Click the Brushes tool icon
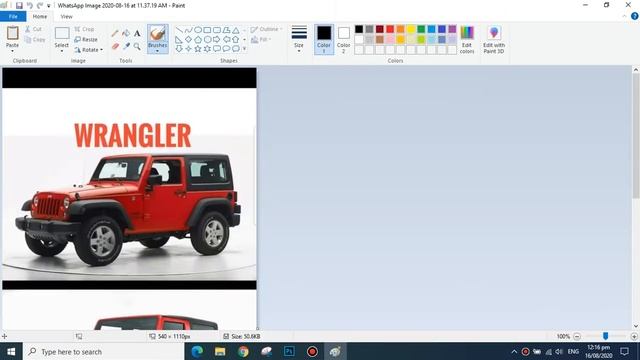Screen dimensions: 640x360 tap(157, 33)
